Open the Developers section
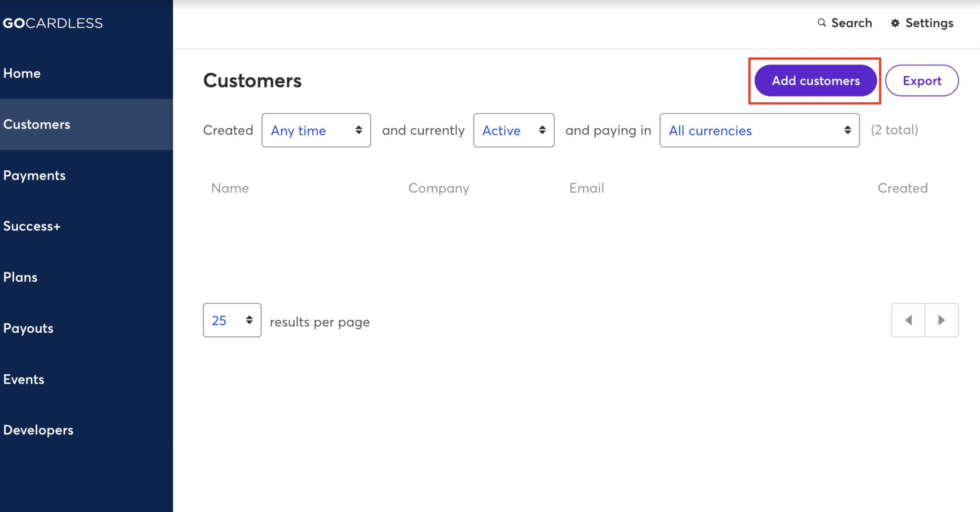Viewport: 980px width, 512px height. tap(86, 430)
